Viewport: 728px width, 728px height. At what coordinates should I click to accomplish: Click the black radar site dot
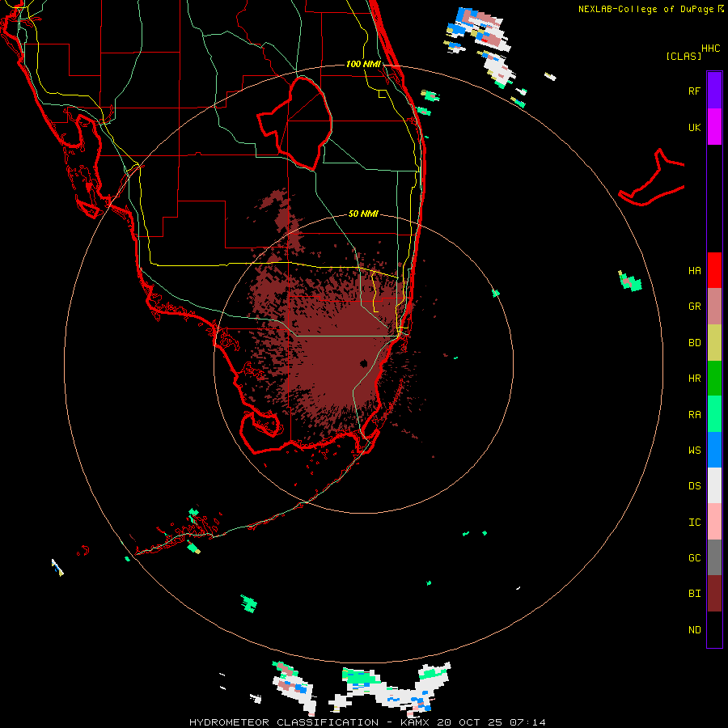pos(363,363)
